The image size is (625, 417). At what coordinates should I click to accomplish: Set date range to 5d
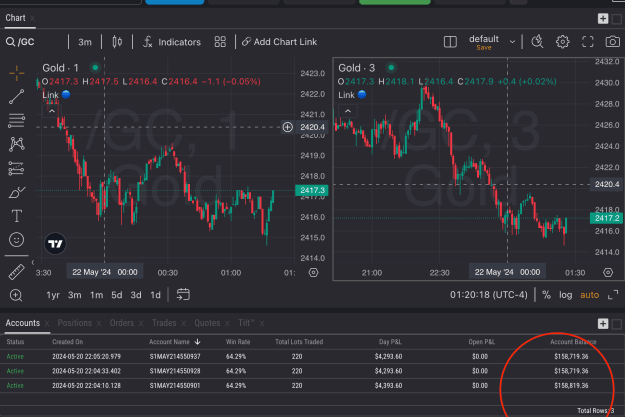pyautogui.click(x=116, y=295)
